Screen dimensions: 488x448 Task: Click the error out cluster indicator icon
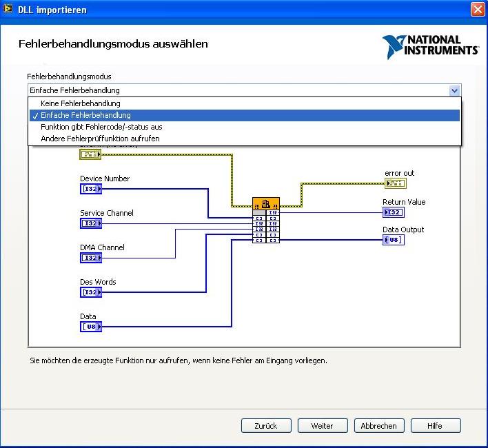[396, 183]
